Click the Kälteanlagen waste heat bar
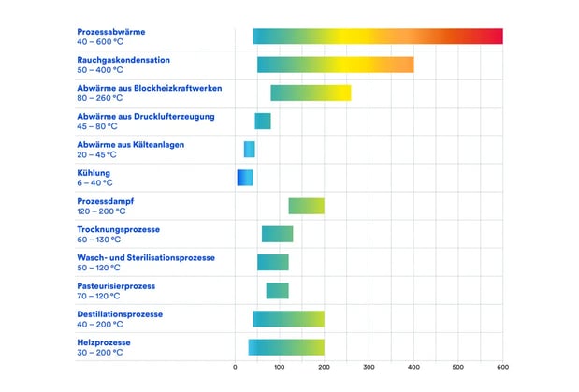This screenshot has height=392, width=579. click(249, 149)
